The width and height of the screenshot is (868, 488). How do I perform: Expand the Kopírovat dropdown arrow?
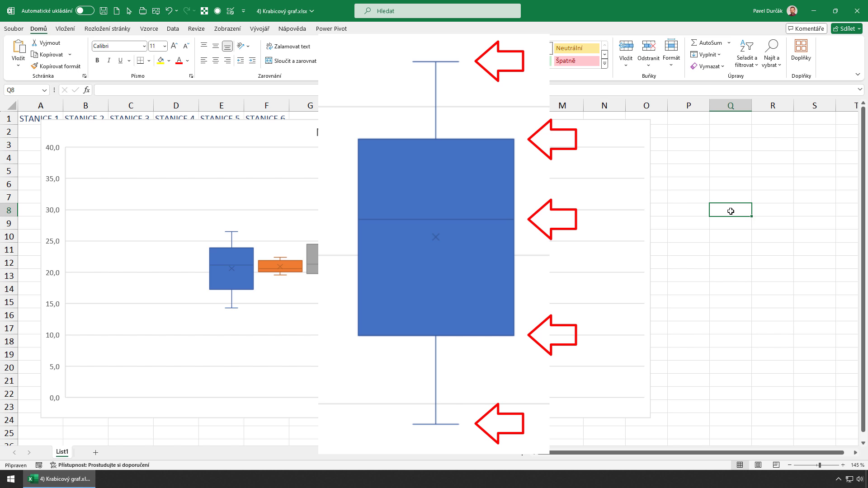70,55
